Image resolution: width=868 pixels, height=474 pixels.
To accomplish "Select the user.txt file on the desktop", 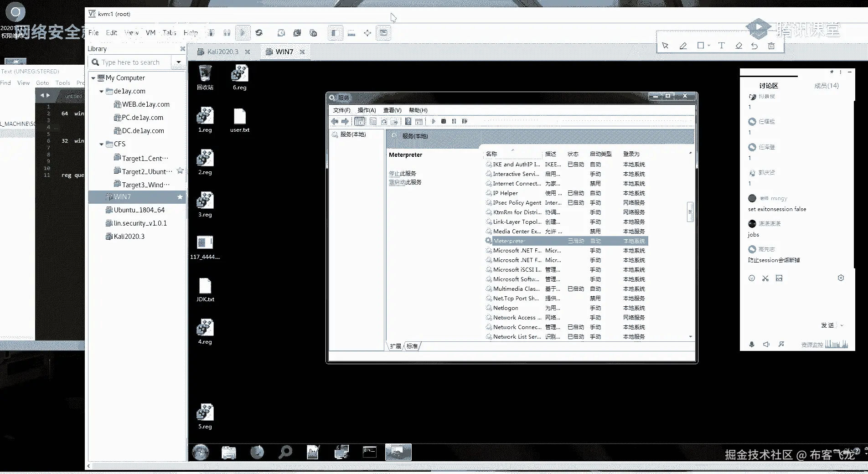I will 240,120.
